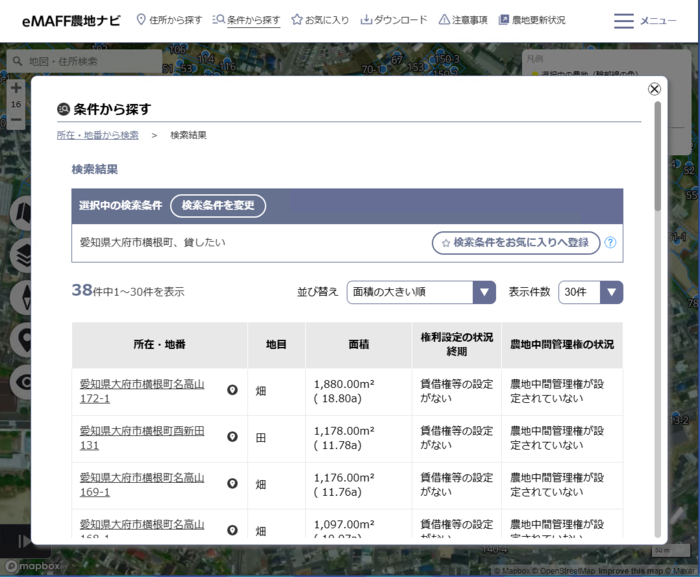
Task: Open the hamburger メニュー icon
Action: (624, 21)
